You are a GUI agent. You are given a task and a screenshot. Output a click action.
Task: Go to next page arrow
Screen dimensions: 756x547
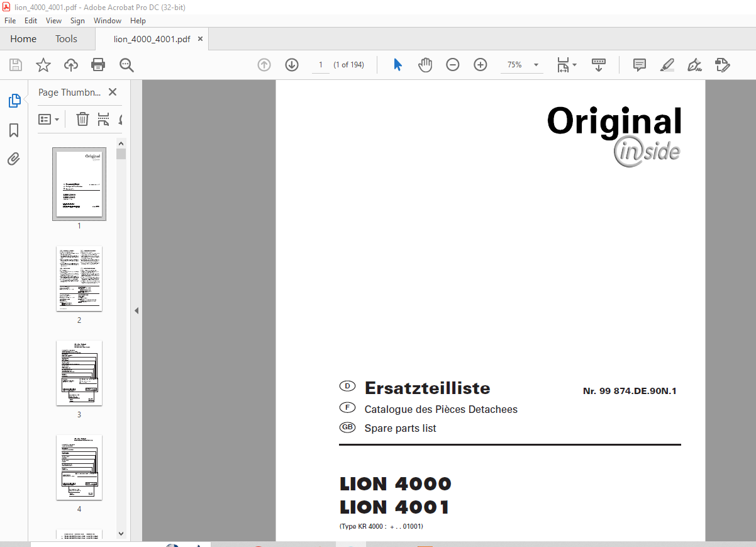click(292, 65)
